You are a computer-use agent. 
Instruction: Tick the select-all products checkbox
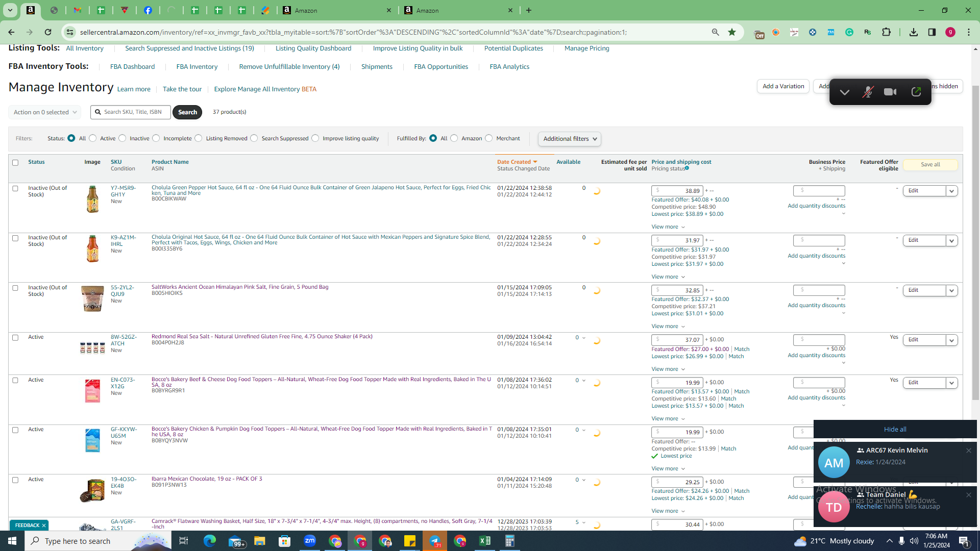15,163
